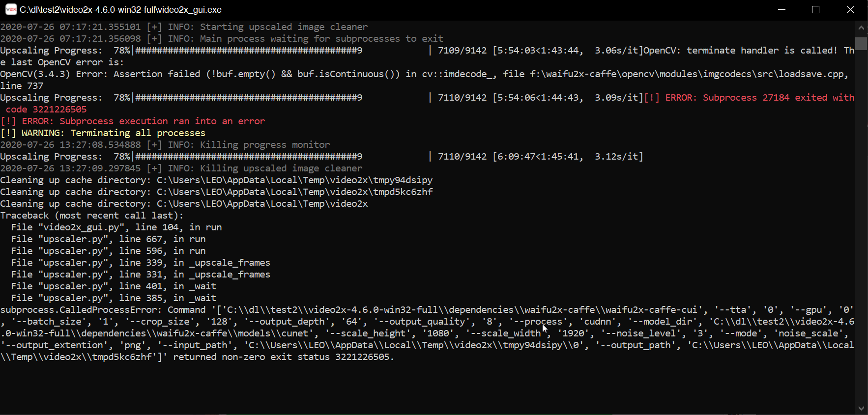This screenshot has height=415, width=868.
Task: Click the scrollbar up arrow
Action: [x=861, y=28]
